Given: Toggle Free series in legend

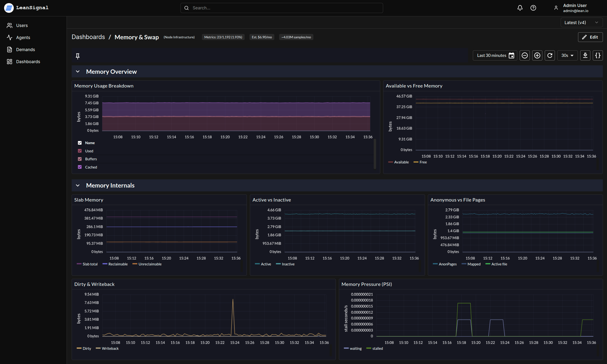Looking at the screenshot, I should tap(420, 162).
